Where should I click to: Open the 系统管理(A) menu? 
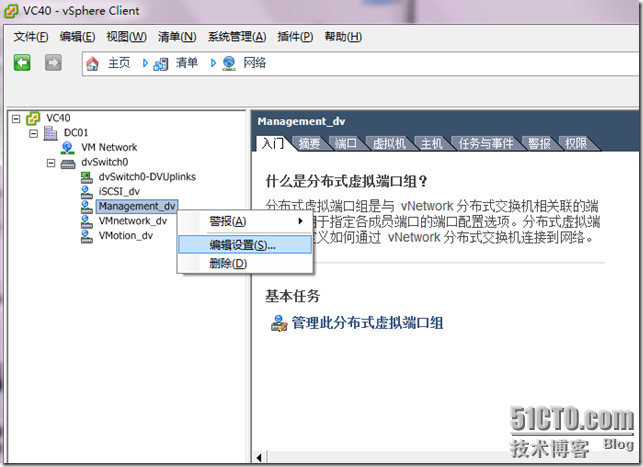tap(237, 36)
